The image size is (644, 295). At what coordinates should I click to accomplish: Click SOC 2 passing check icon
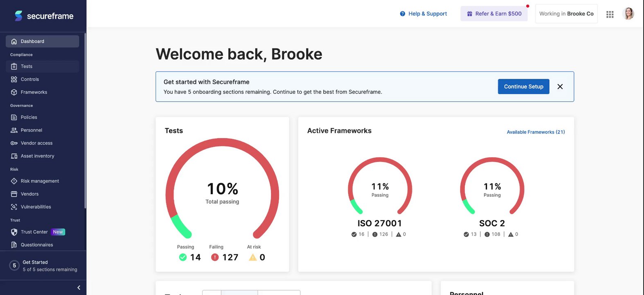[x=466, y=234]
